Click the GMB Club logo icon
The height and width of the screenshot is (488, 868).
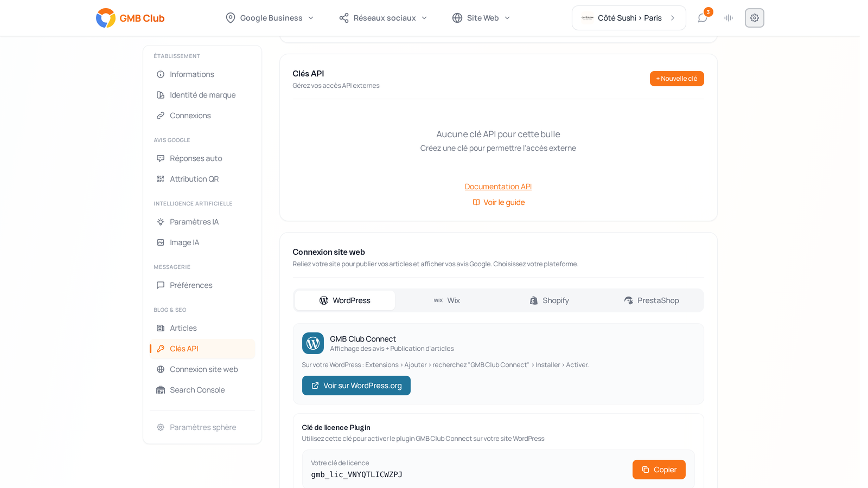pyautogui.click(x=106, y=18)
